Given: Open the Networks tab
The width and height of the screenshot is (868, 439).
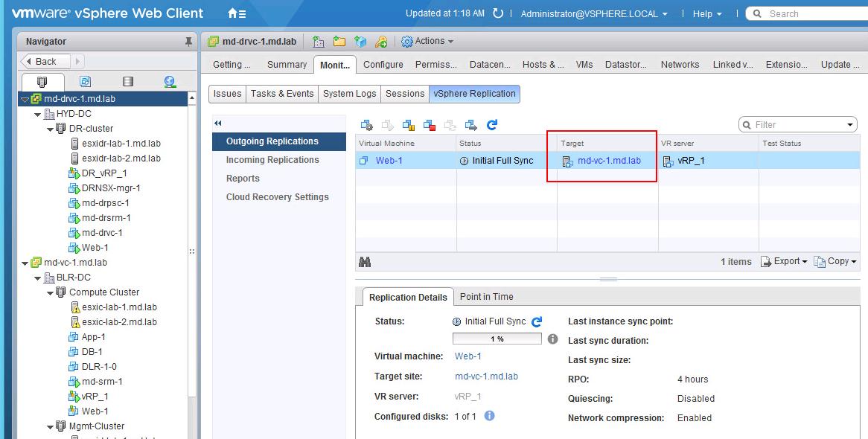Looking at the screenshot, I should [680, 65].
